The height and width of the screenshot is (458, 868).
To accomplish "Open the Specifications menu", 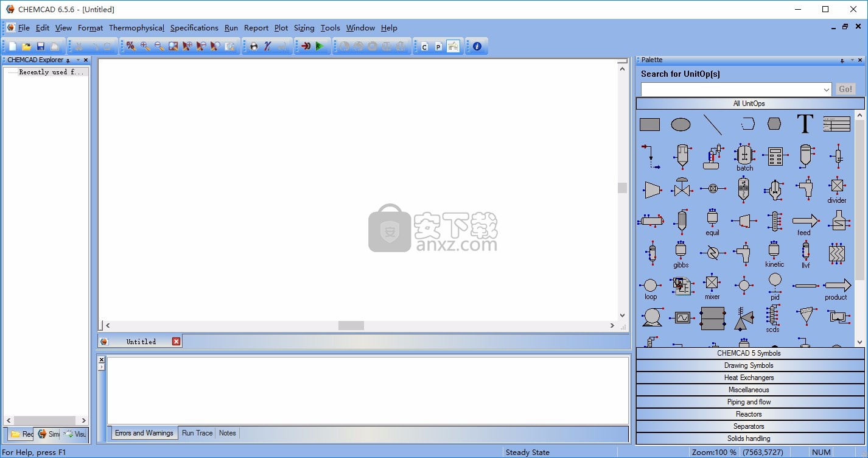I will pyautogui.click(x=194, y=28).
